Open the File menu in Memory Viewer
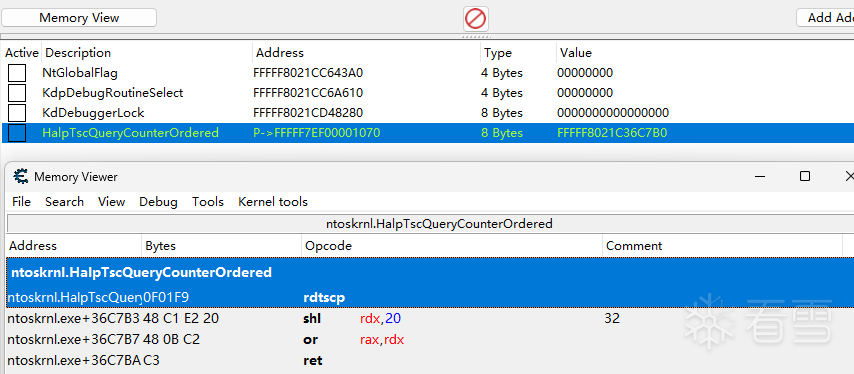Screen dimensions: 854x374 (21, 202)
